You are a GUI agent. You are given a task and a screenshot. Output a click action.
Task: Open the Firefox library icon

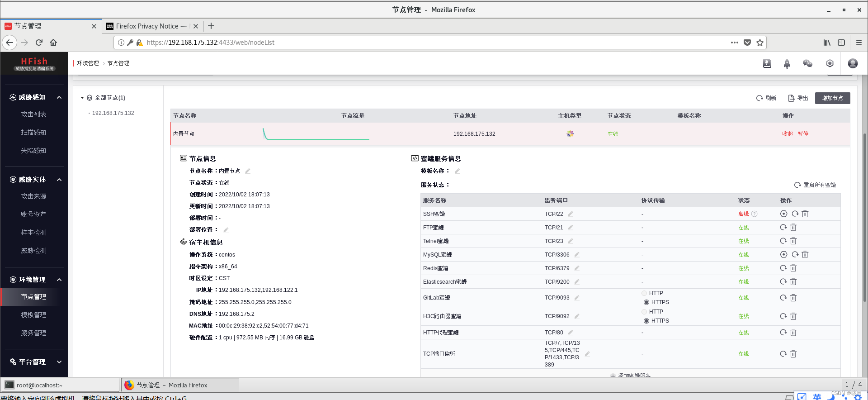827,43
